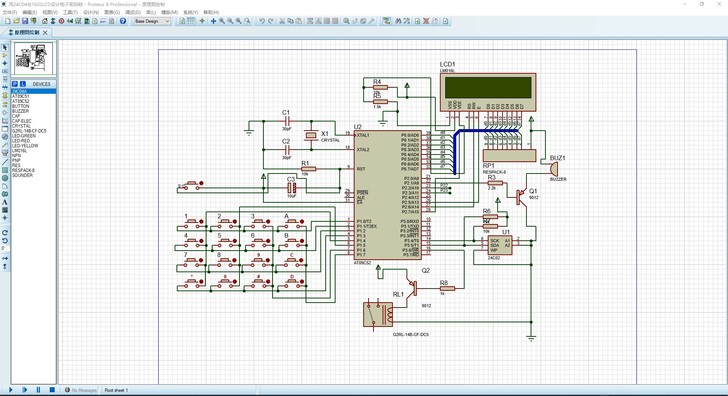Open the third menu 视图(V)
Image resolution: width=728 pixels, height=396 pixels.
pyautogui.click(x=50, y=12)
